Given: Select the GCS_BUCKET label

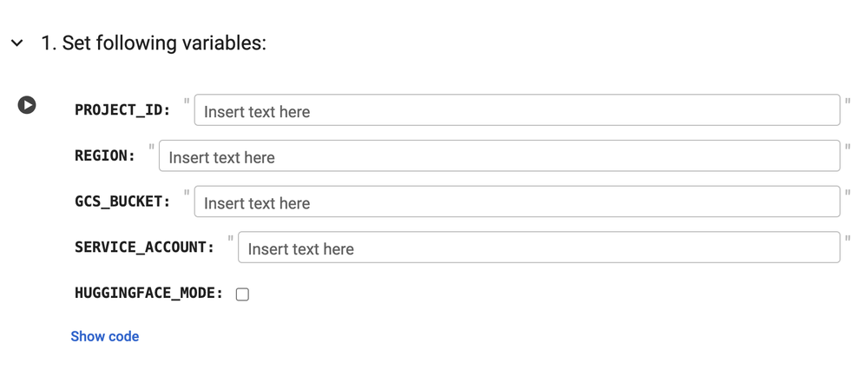Looking at the screenshot, I should [123, 202].
